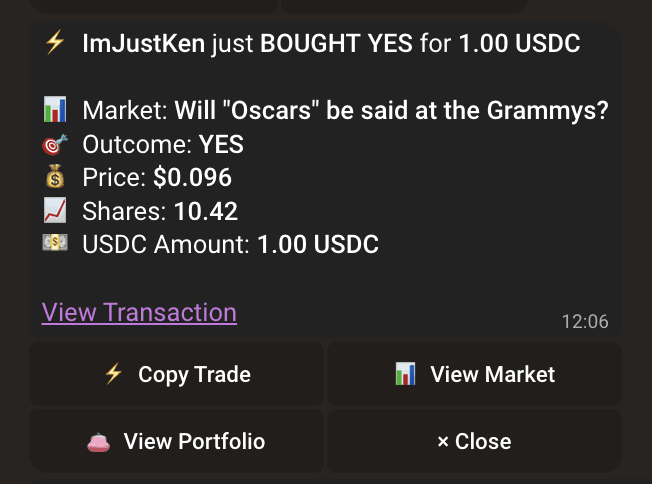
Task: Click the dart target icon beside Outcome
Action: click(x=55, y=144)
